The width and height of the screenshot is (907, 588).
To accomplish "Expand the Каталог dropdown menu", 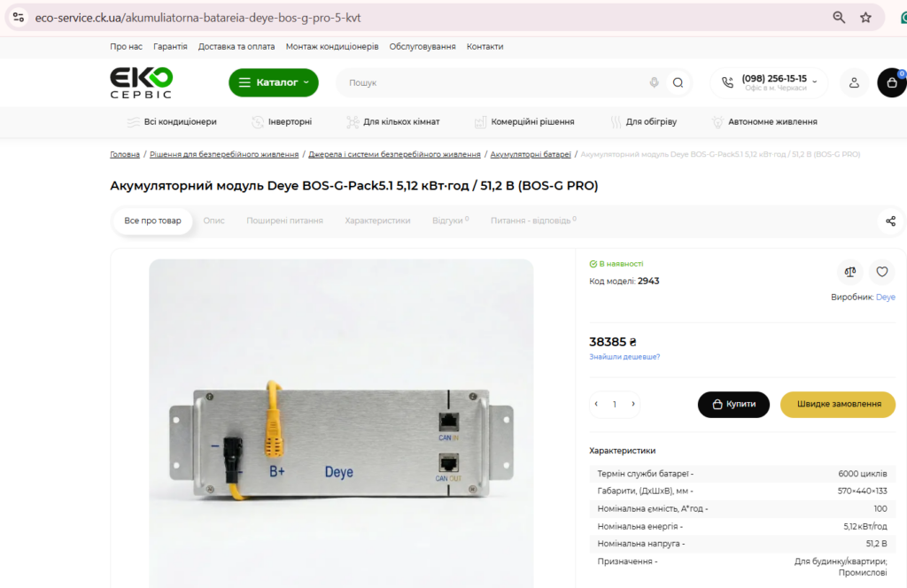I will [274, 82].
